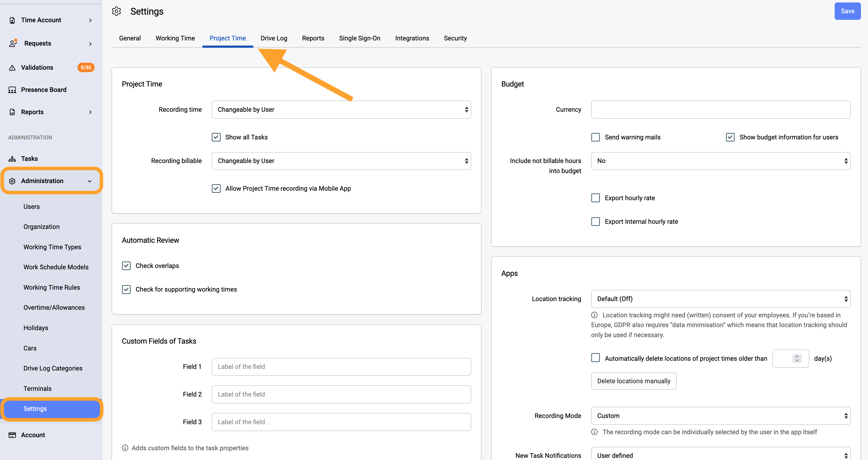Click info icon beside location tracking note
Viewport: 868px width, 460px height.
point(594,315)
